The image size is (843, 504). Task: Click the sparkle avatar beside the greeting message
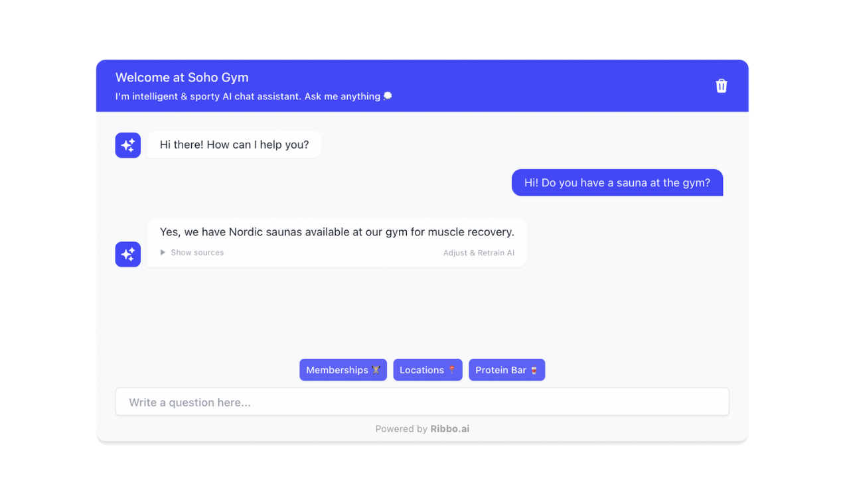pyautogui.click(x=128, y=145)
